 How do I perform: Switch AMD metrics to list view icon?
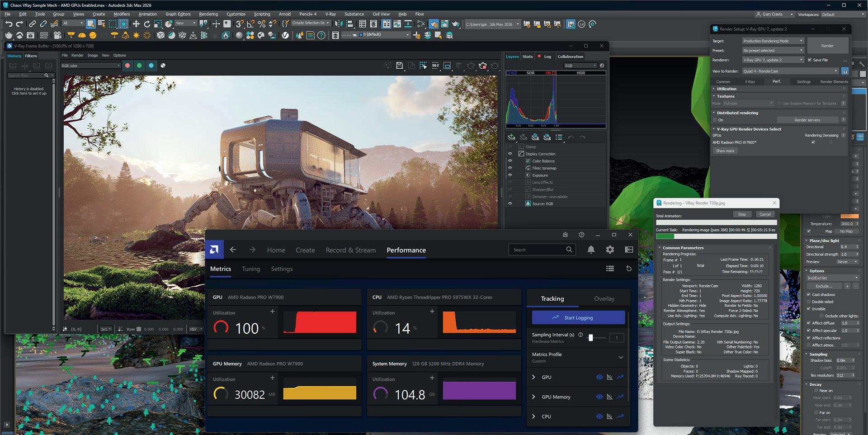[610, 269]
